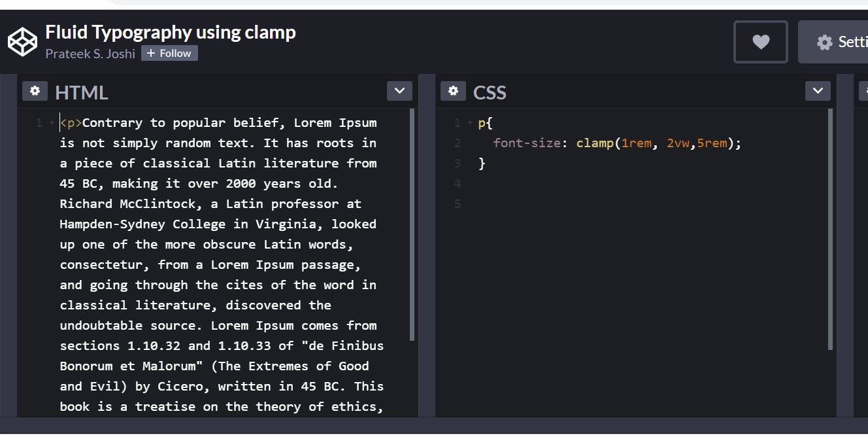
Task: Click the CSS panel header label
Action: [x=490, y=92]
